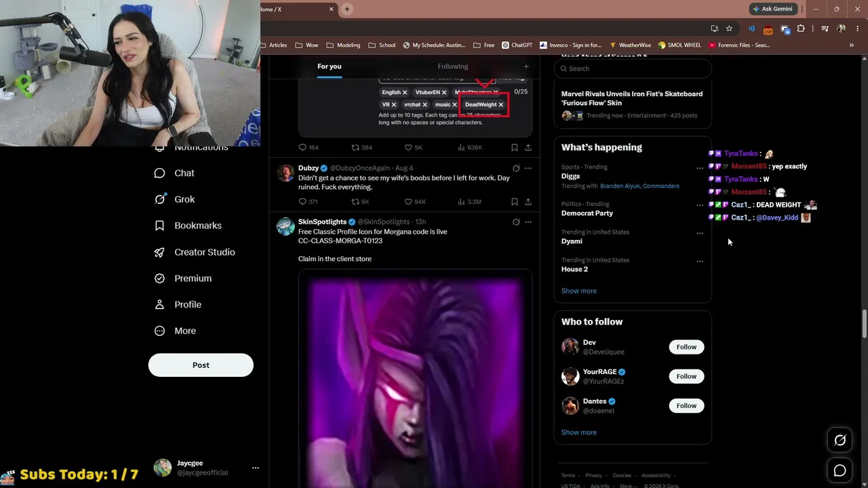The image size is (868, 488).
Task: Open the floating messages button
Action: click(x=840, y=470)
